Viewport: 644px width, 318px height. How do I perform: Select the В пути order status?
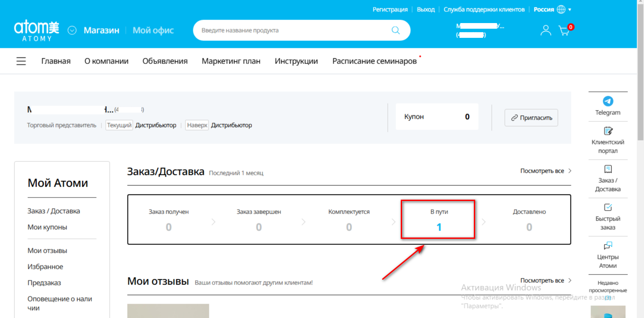[x=439, y=220]
